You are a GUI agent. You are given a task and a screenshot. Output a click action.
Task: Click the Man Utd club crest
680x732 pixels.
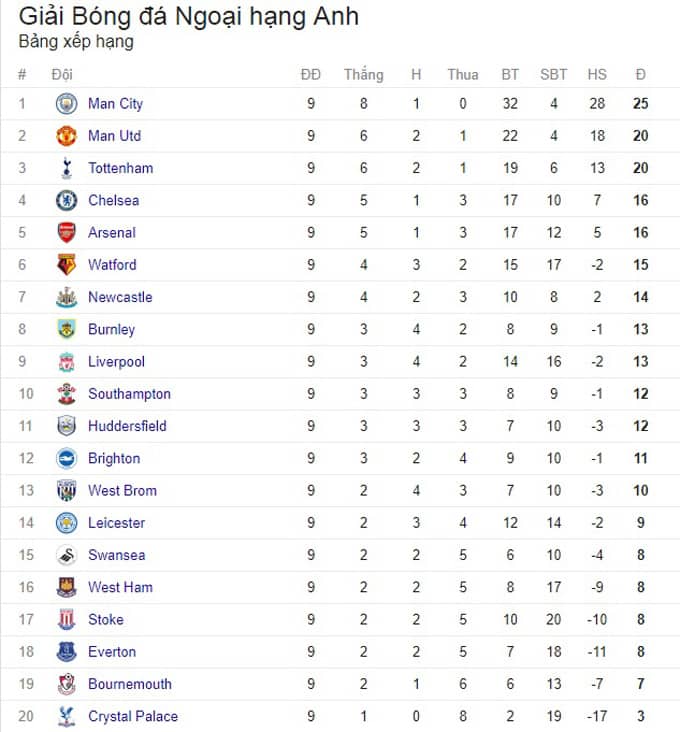click(x=66, y=136)
